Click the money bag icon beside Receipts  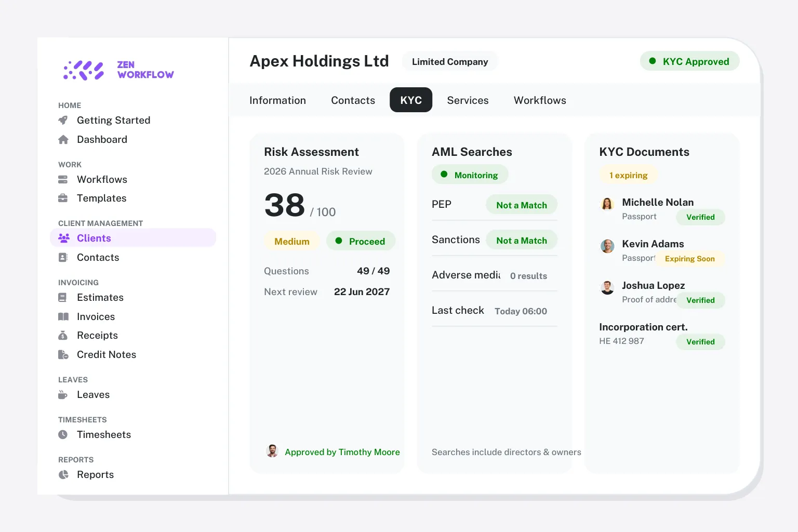(x=63, y=336)
